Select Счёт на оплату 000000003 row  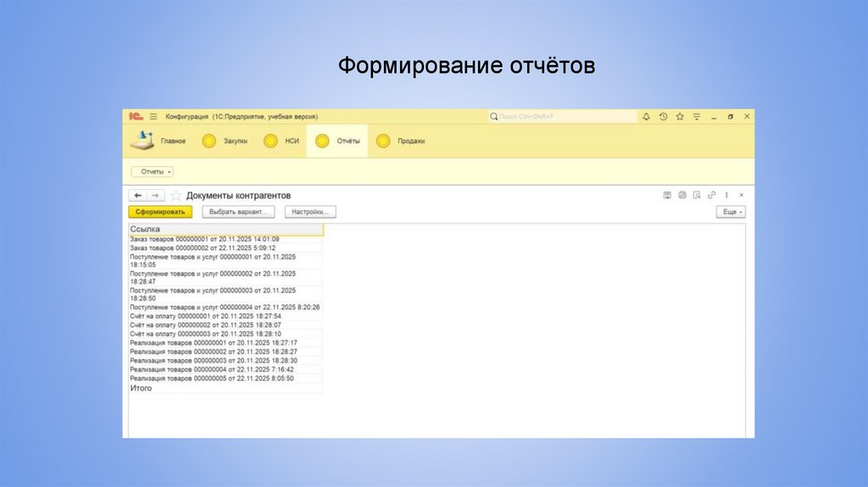(225, 334)
